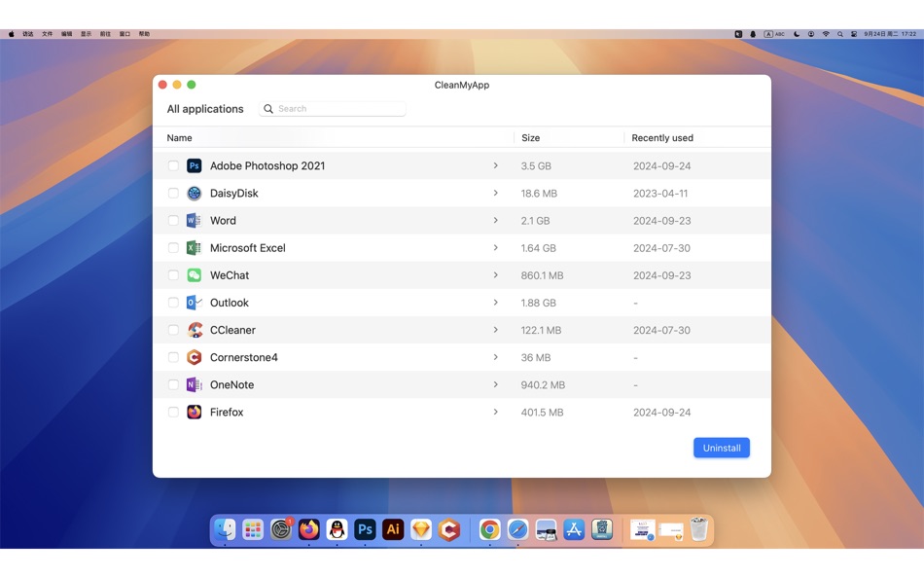Expand the DaisyDisk row chevron
The image size is (924, 578).
496,193
